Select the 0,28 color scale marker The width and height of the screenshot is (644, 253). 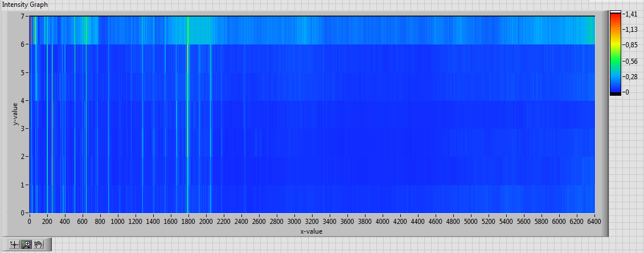tap(631, 77)
